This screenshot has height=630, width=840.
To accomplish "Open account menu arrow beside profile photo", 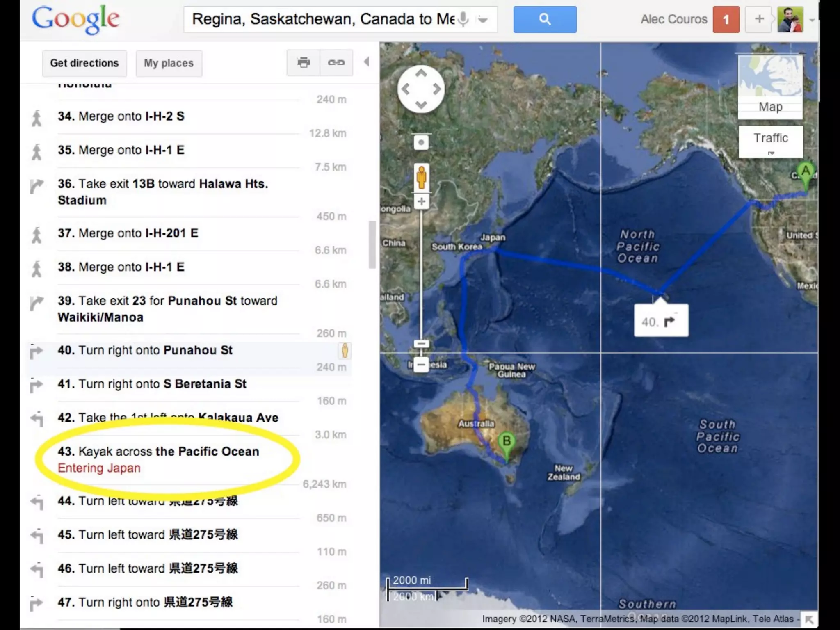I will (x=812, y=20).
